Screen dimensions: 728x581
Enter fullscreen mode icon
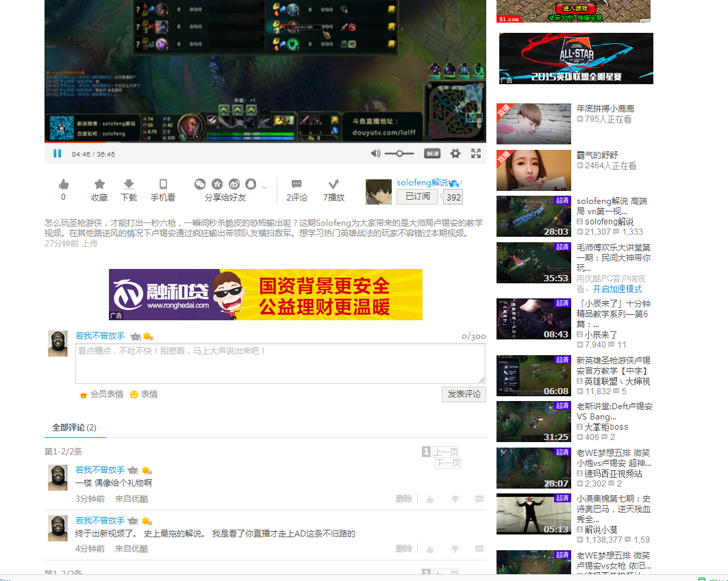pyautogui.click(x=476, y=153)
